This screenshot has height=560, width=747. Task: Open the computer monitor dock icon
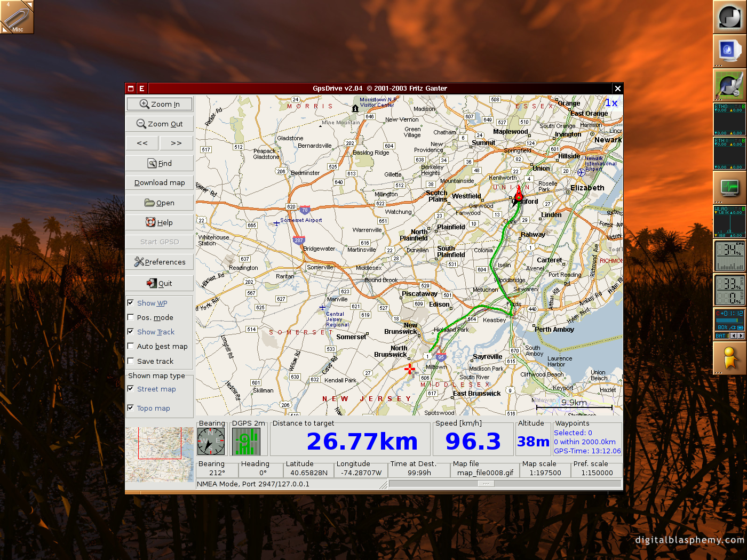click(x=729, y=51)
